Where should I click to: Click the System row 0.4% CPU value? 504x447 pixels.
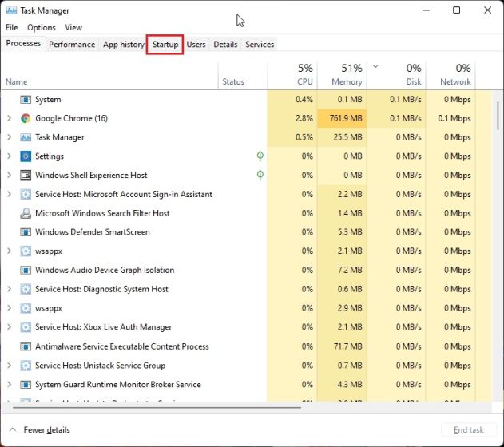coord(304,100)
